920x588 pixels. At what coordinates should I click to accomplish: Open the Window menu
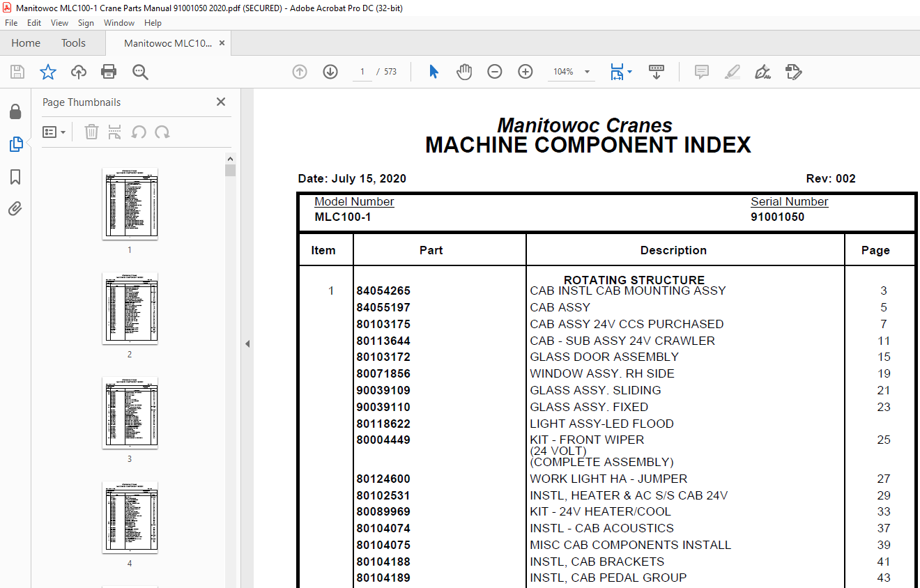point(119,23)
